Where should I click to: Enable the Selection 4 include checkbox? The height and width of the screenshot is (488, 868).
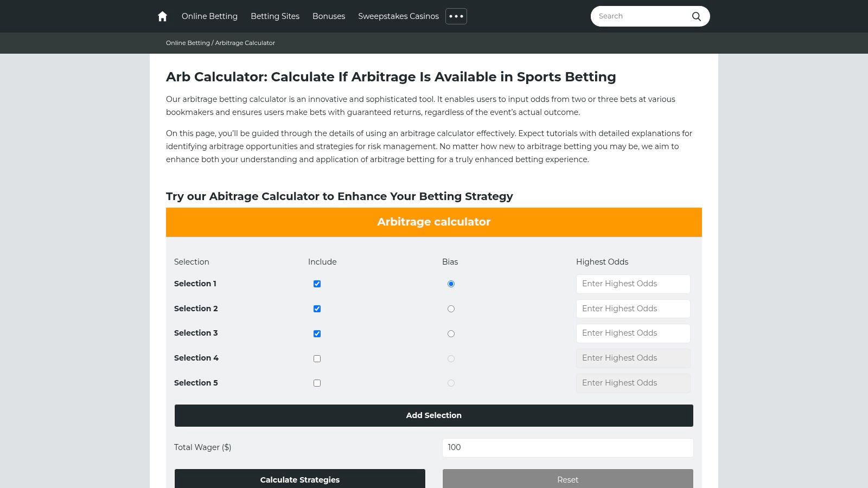(317, 358)
